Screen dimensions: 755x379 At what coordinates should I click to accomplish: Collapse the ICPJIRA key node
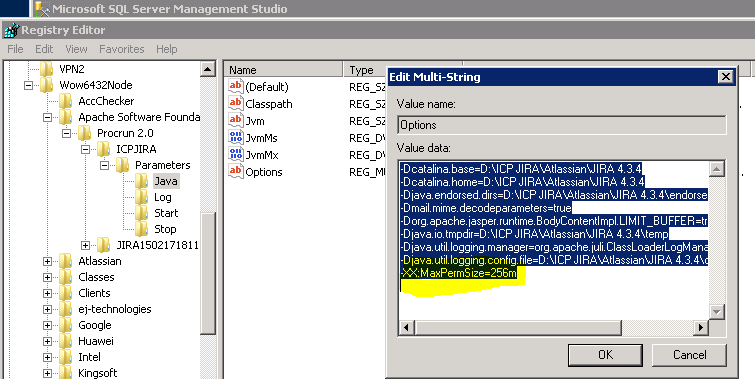(x=85, y=149)
